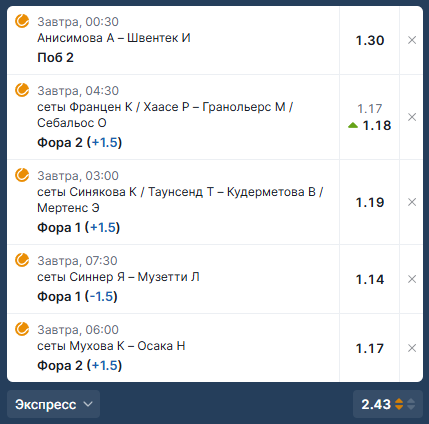Remove the Мухова – Осака bet
Screen dimensions: 429x424
(x=412, y=348)
